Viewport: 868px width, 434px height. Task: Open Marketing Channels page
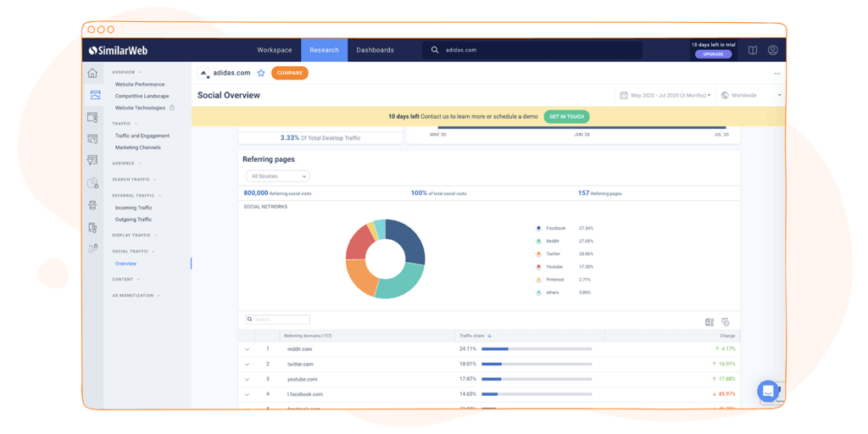coord(138,147)
